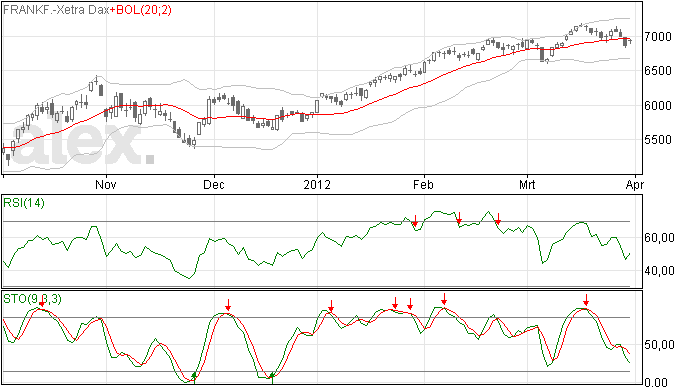Select the RSI(14) indicator label
Image resolution: width=690 pixels, height=387 pixels.
coord(24,203)
